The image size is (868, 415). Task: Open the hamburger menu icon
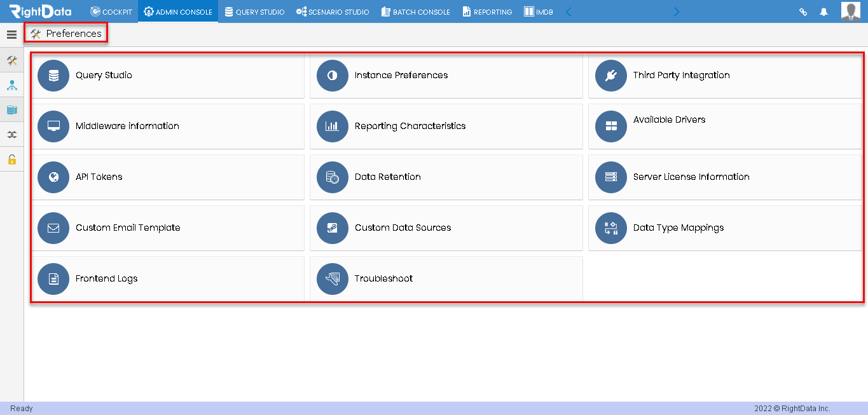[11, 35]
